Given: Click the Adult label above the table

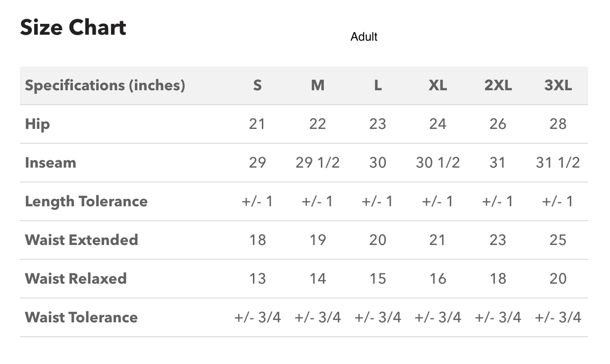Looking at the screenshot, I should click(364, 37).
